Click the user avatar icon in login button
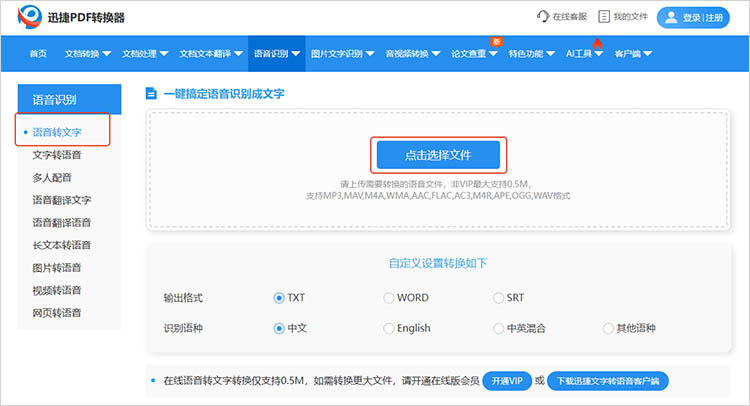750x406 pixels. 671,18
